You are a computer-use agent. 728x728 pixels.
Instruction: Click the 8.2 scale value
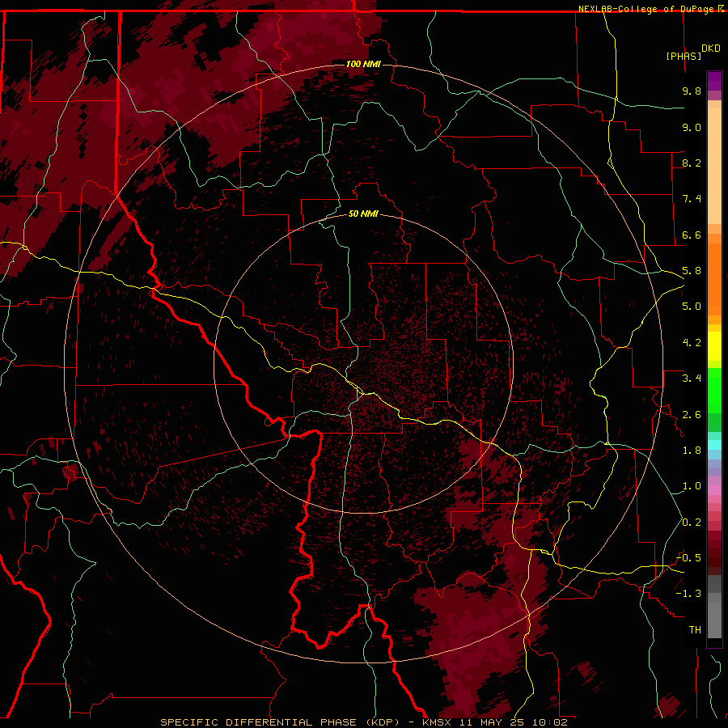(692, 163)
